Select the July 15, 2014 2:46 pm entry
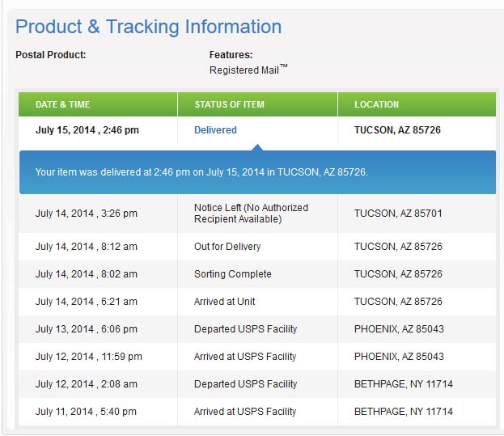 click(x=87, y=130)
